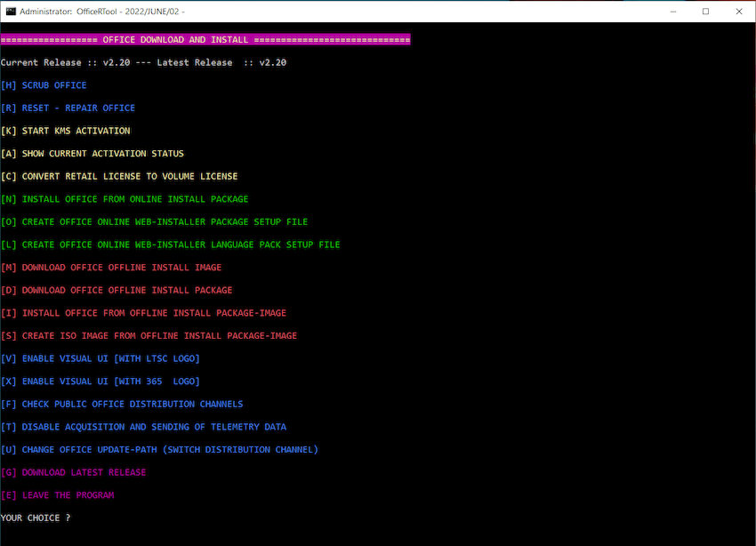
Task: Select the Scrub Office menu option
Action: 44,85
